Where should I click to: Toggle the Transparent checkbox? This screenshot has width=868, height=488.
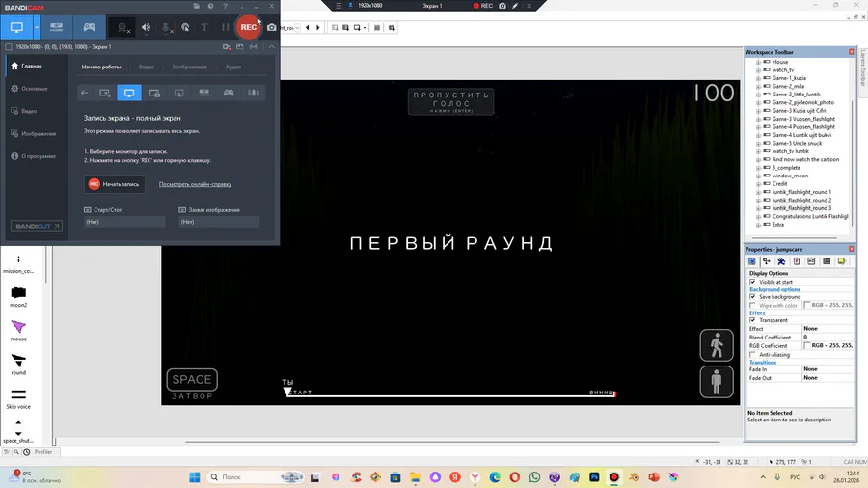(752, 320)
